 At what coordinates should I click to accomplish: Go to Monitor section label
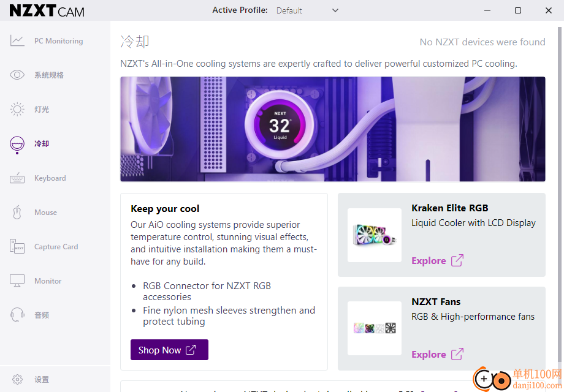(x=48, y=281)
